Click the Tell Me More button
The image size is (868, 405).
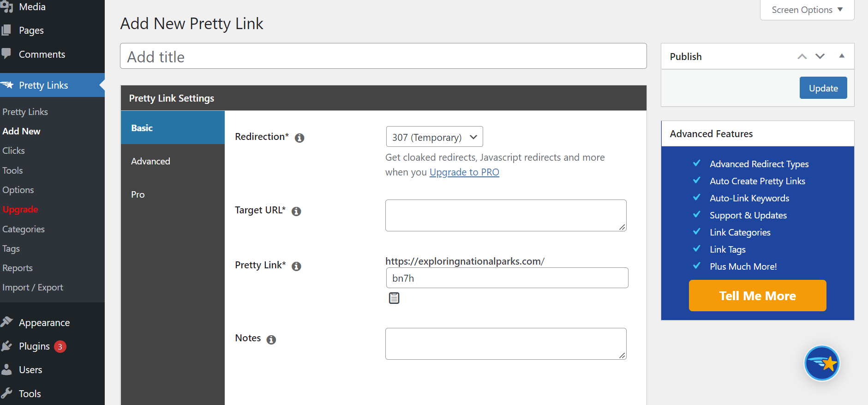click(757, 296)
